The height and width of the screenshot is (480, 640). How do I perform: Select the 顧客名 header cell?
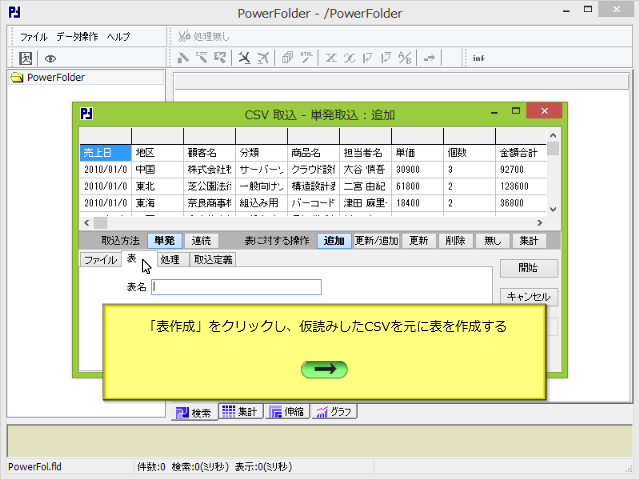[209, 153]
